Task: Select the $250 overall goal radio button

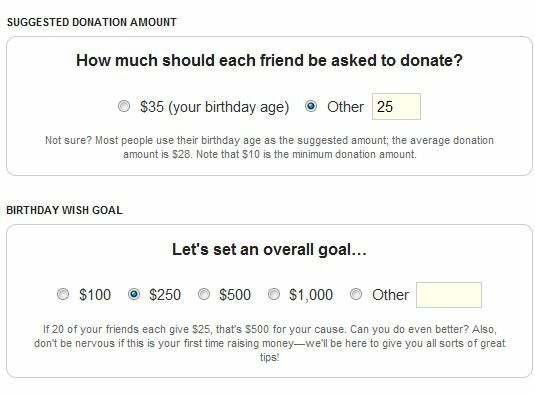Action: pos(134,294)
